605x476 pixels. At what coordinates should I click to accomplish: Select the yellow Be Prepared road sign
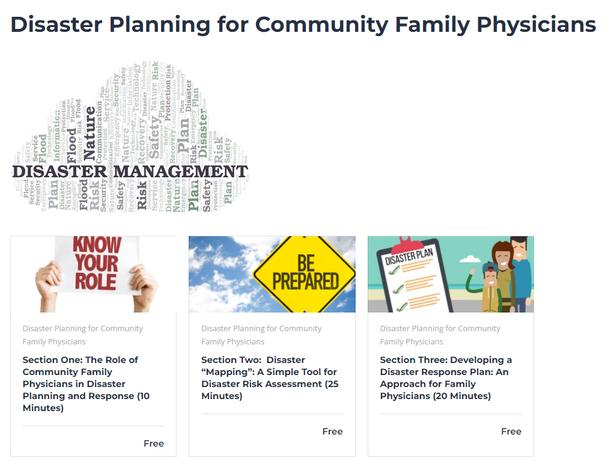304,274
